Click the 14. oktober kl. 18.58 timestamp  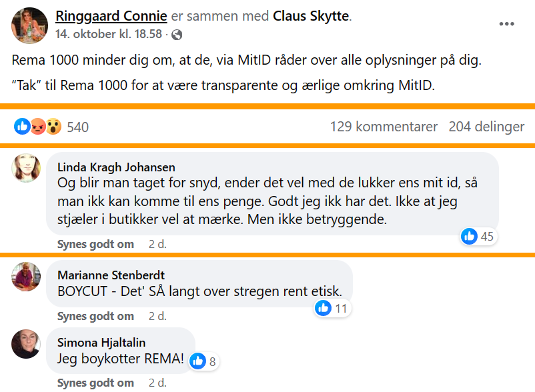click(x=108, y=34)
